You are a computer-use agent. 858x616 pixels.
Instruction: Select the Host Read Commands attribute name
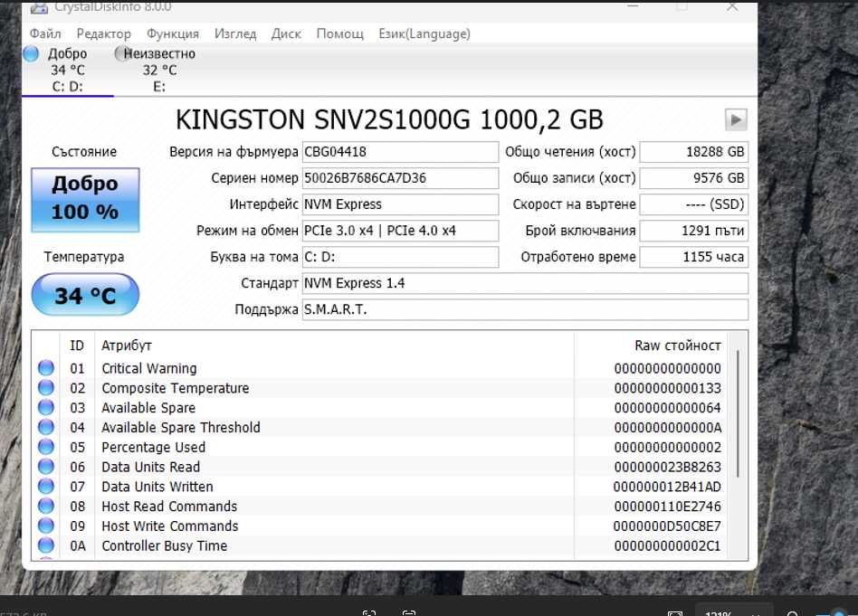[169, 507]
